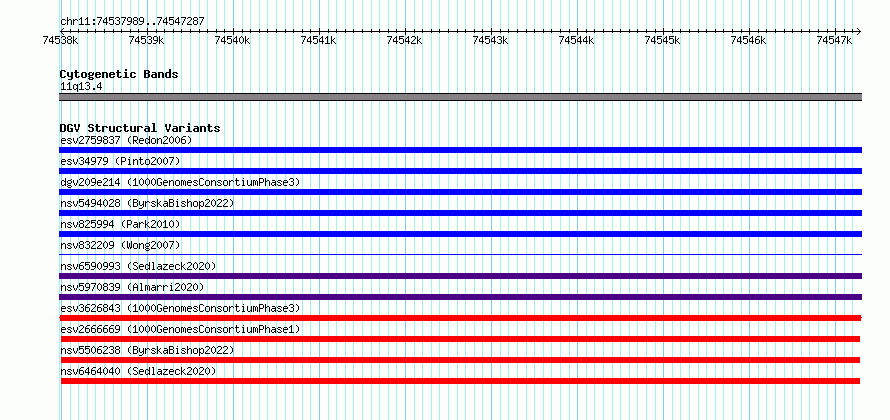Open the esv34979 (Pinto2007) label
Screen dimensions: 890x420
[x=120, y=161]
